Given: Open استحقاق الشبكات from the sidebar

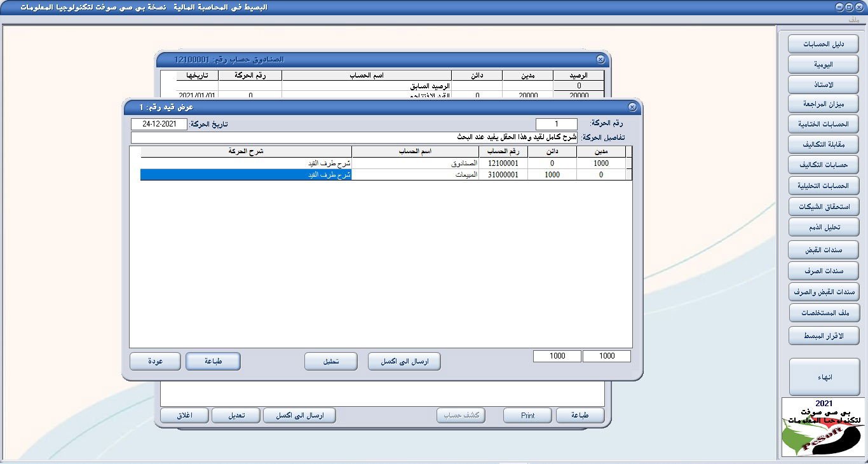Looking at the screenshot, I should 823,206.
